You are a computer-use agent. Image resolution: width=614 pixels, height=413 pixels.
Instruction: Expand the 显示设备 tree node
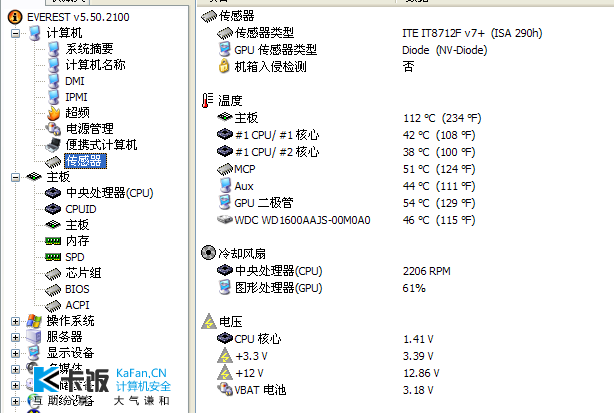[x=15, y=353]
